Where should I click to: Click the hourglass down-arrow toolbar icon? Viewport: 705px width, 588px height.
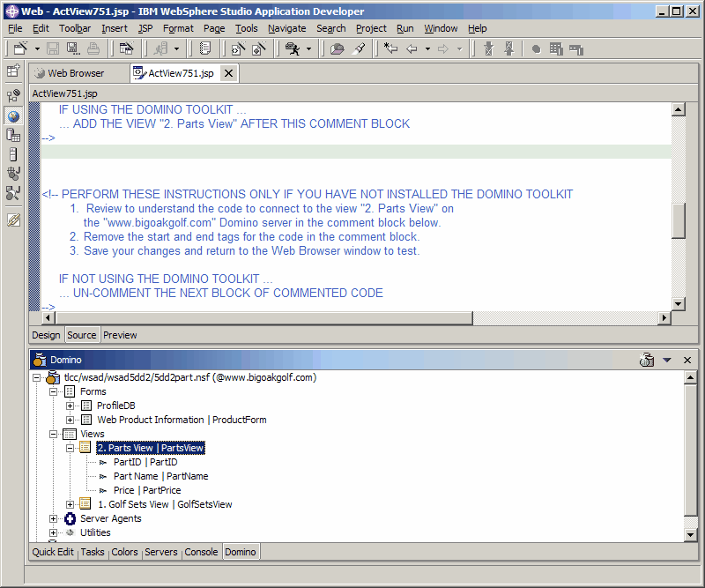tap(489, 48)
